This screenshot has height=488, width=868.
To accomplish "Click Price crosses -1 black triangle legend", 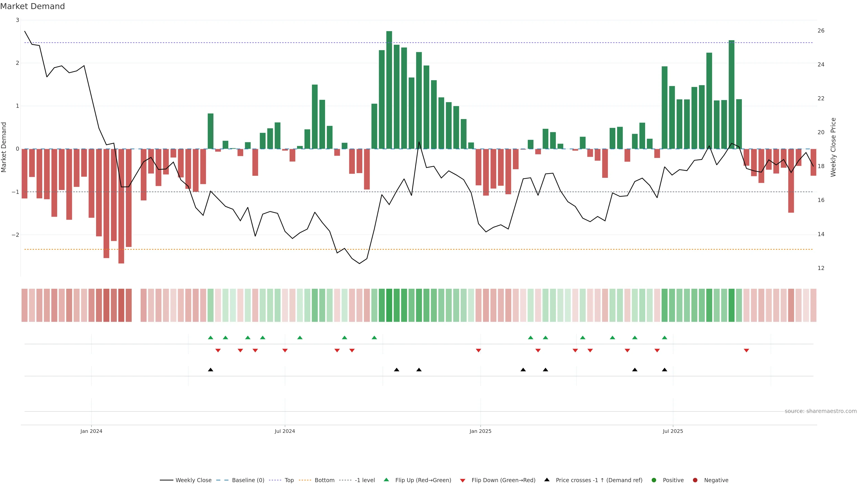I will tap(547, 480).
